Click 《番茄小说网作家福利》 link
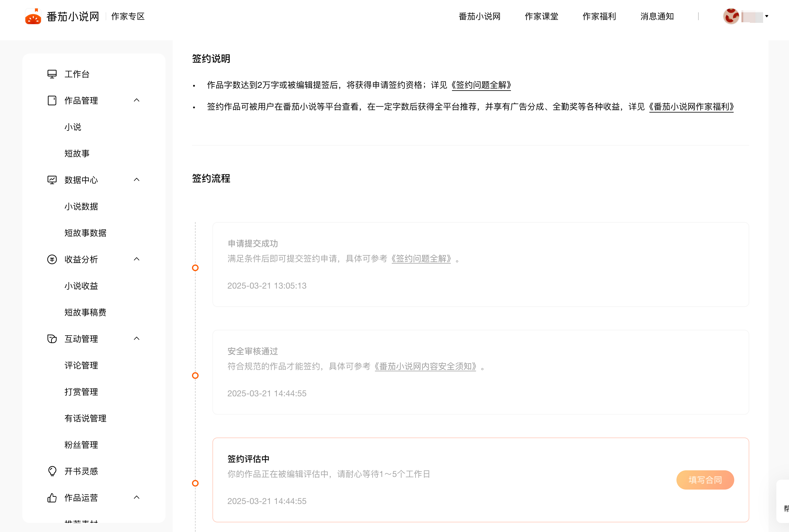Image resolution: width=789 pixels, height=532 pixels. [691, 107]
